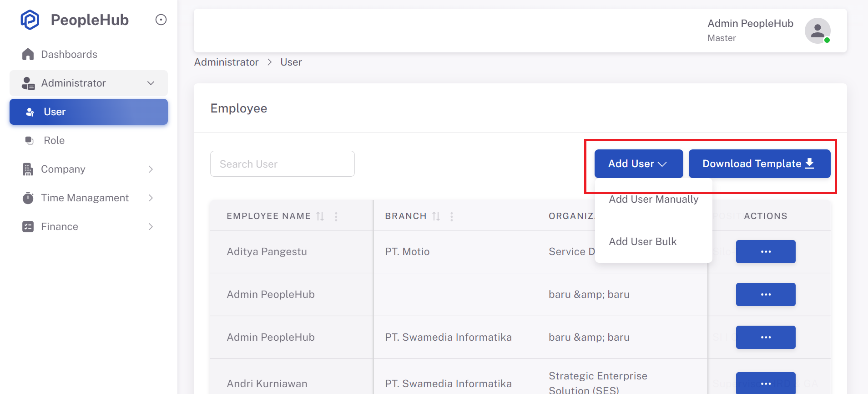
Task: Click the PeopleHub logo icon
Action: (x=30, y=20)
